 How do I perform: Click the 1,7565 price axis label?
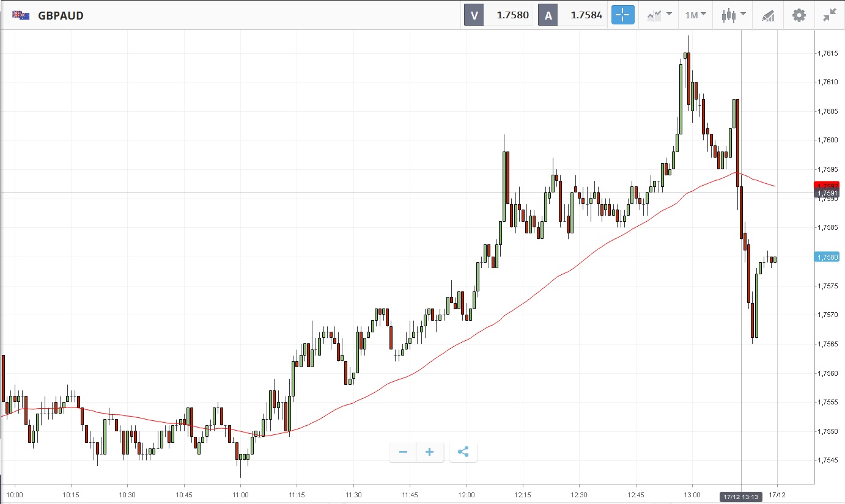(x=828, y=345)
